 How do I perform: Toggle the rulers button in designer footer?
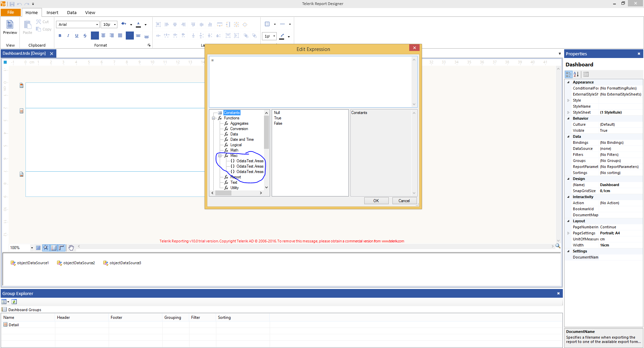[x=61, y=248]
